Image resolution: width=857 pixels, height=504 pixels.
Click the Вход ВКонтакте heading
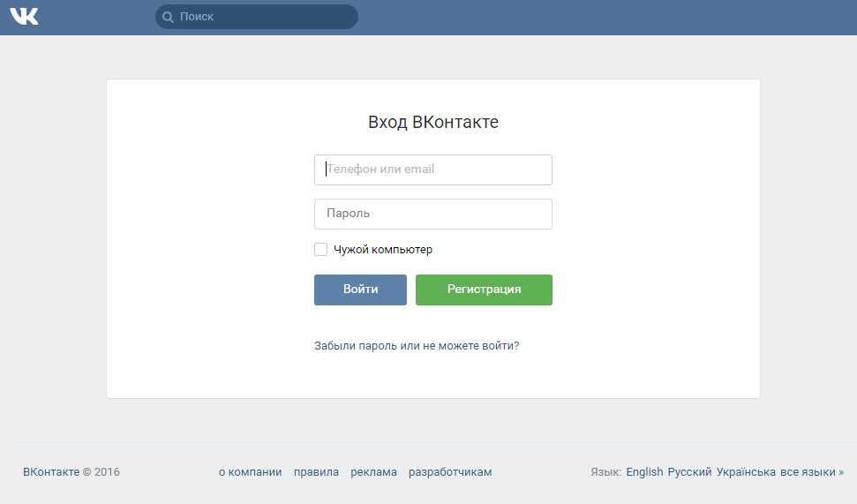coord(432,123)
